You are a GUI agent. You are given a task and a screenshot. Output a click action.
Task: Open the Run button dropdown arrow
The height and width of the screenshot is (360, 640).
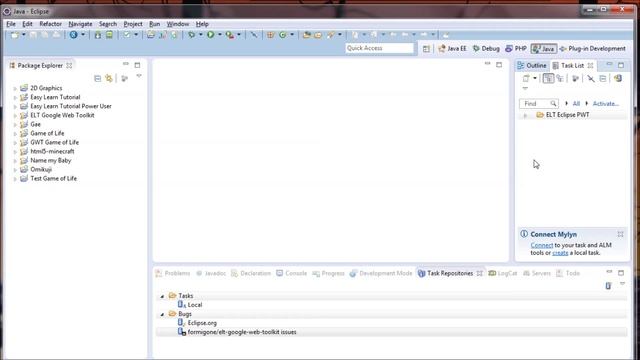click(x=219, y=35)
